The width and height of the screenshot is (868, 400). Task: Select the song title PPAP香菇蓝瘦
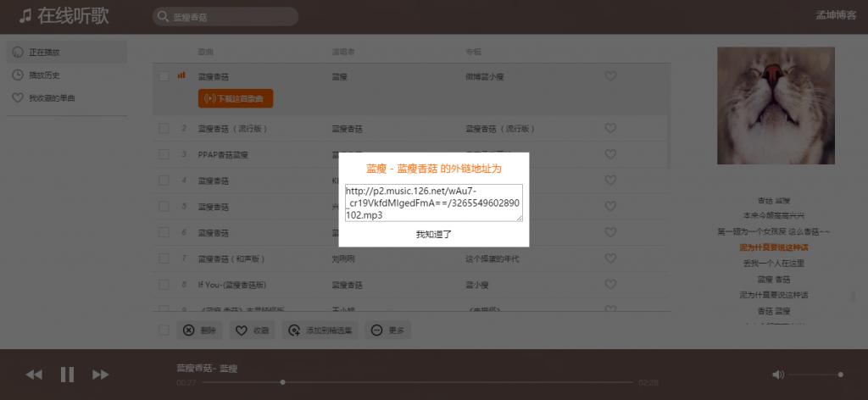[223, 154]
